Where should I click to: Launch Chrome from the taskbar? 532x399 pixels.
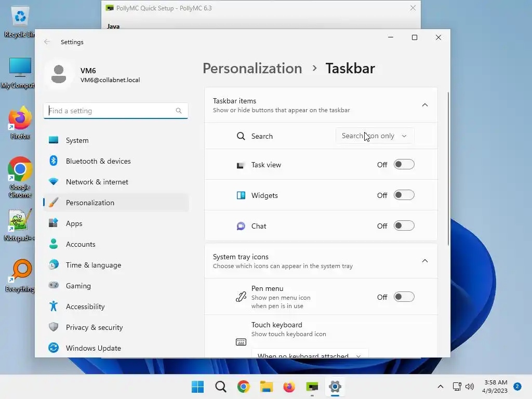tap(244, 387)
